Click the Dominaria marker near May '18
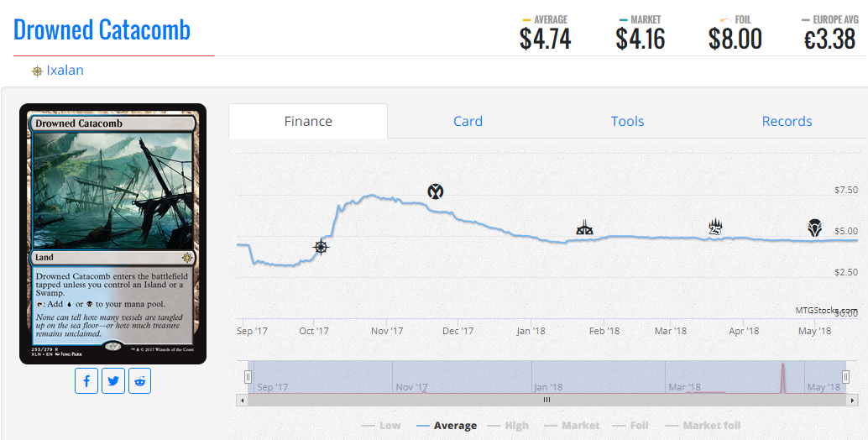Image resolution: width=868 pixels, height=440 pixels. coord(814,228)
